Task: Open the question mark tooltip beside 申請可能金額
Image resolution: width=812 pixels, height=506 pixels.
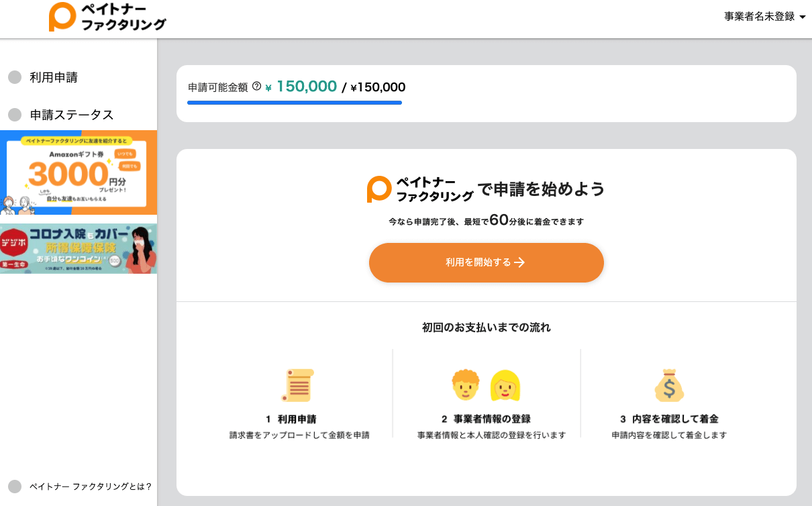Action: pyautogui.click(x=256, y=86)
